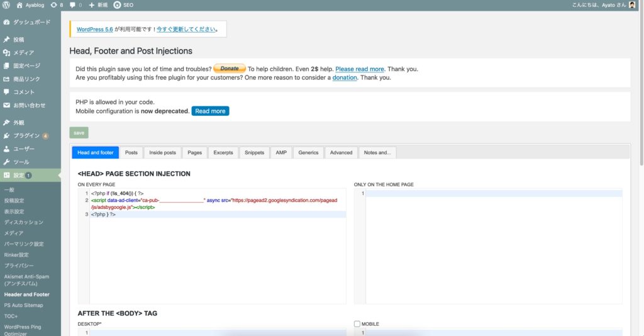
Task: Open Plugins (プラグイン) plug icon
Action: (6, 135)
